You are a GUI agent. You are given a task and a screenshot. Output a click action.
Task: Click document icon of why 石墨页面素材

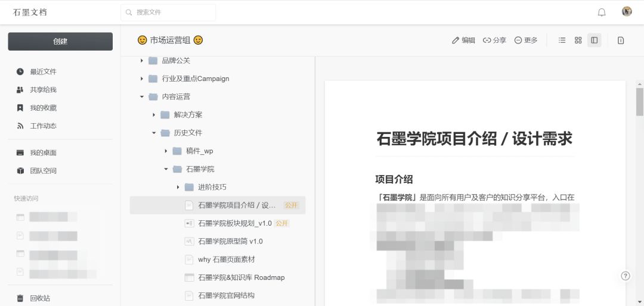tap(189, 259)
